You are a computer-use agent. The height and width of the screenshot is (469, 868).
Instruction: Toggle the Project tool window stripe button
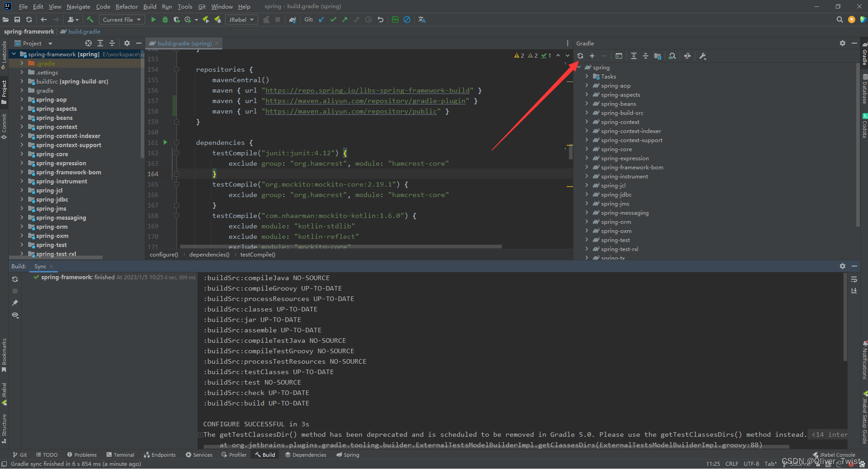tap(4, 92)
